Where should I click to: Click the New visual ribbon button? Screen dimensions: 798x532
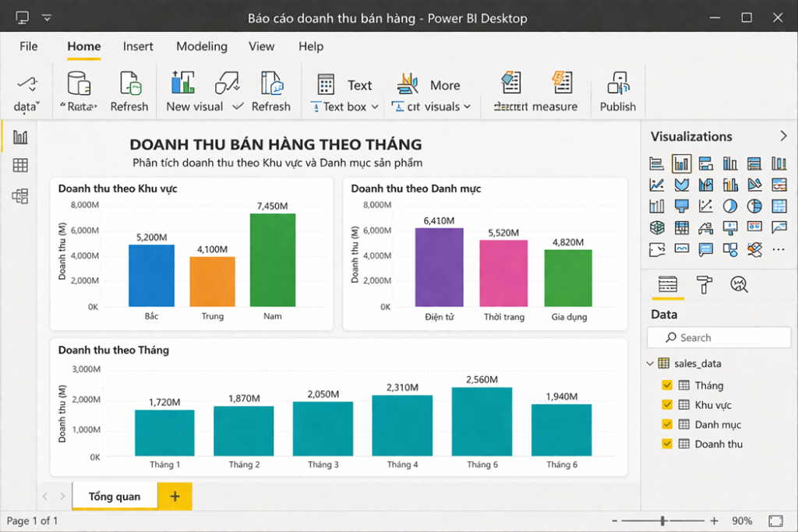194,92
